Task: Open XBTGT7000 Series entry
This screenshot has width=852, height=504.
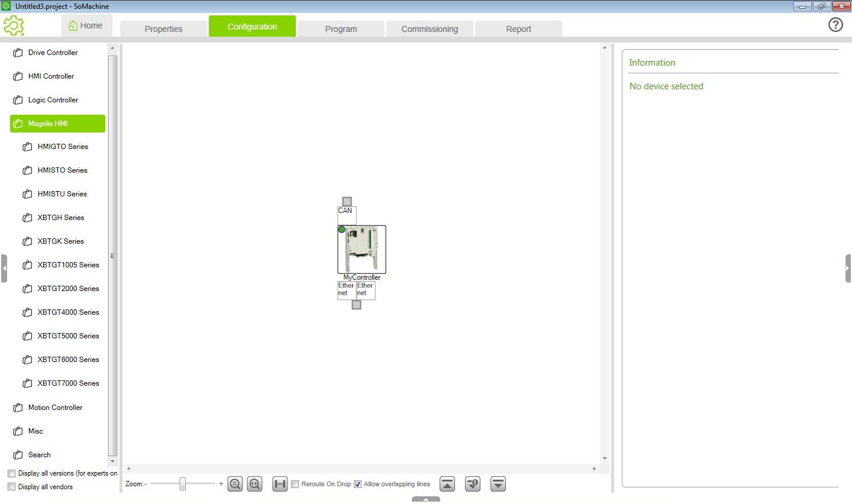Action: [68, 383]
